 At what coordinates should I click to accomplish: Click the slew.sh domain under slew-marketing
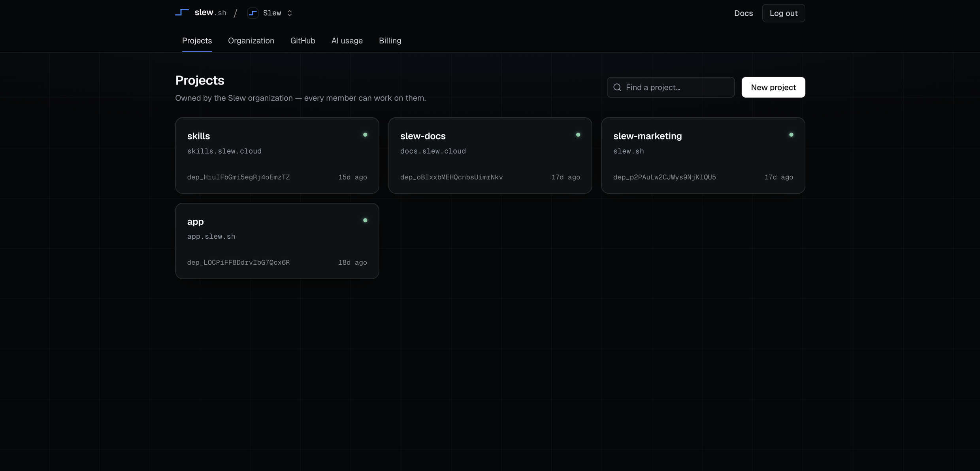pos(629,151)
